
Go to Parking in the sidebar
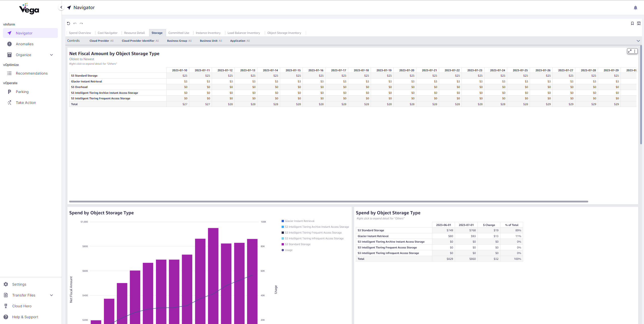point(30,92)
